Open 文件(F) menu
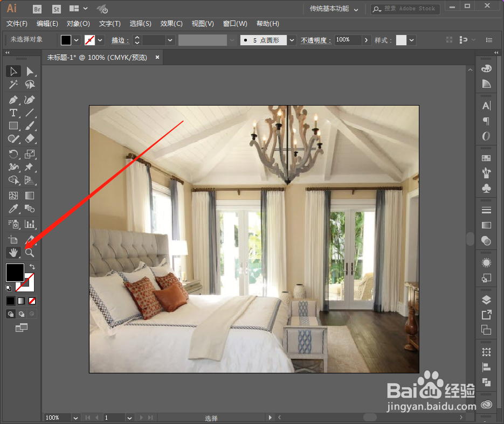 click(17, 24)
